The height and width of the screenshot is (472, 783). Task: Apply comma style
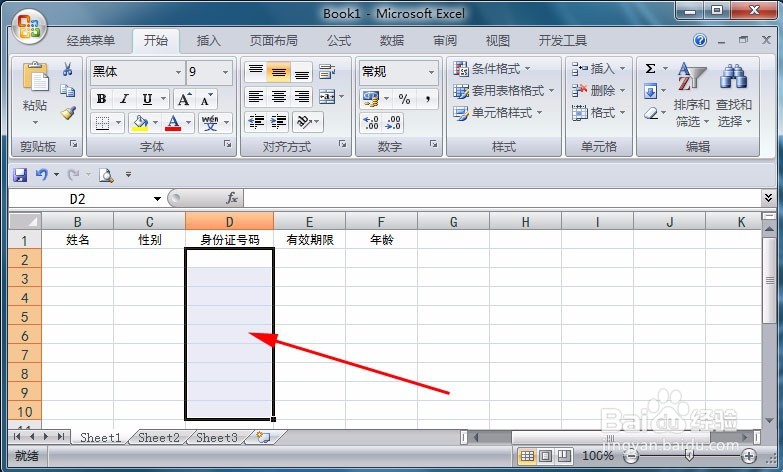coord(428,99)
